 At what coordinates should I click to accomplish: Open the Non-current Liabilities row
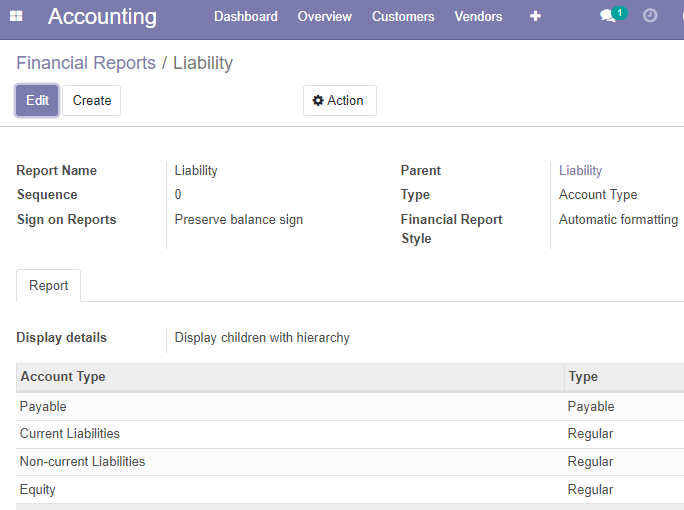pyautogui.click(x=350, y=462)
